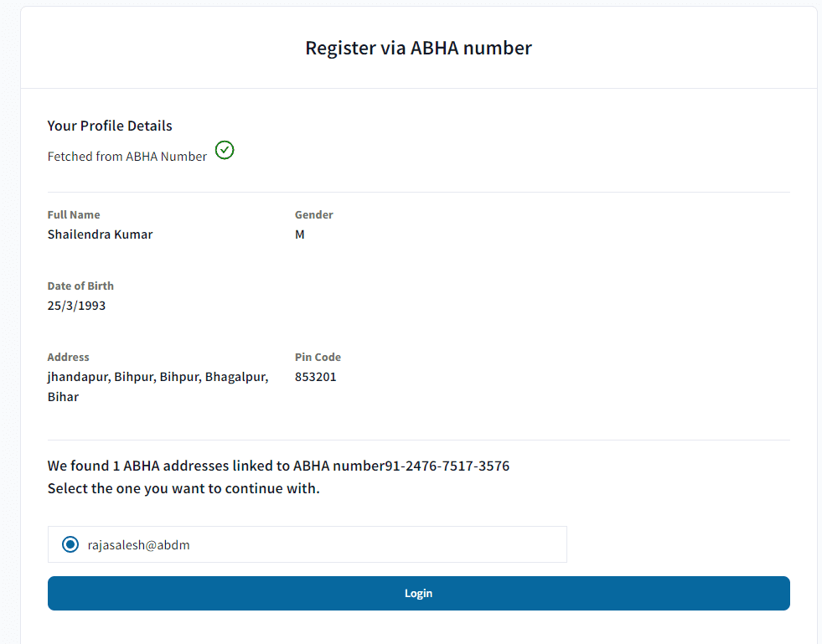This screenshot has width=822, height=644.
Task: Click the Gender column header
Action: pos(313,214)
